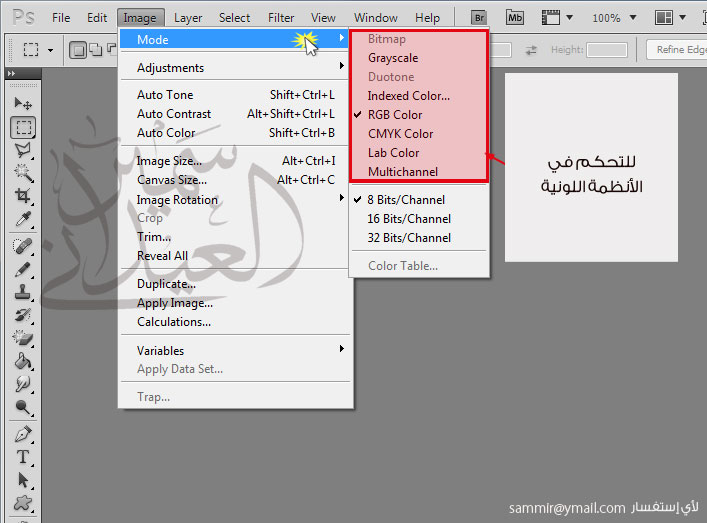707x523 pixels.
Task: Switch image to CMYK Color mode
Action: pos(419,134)
